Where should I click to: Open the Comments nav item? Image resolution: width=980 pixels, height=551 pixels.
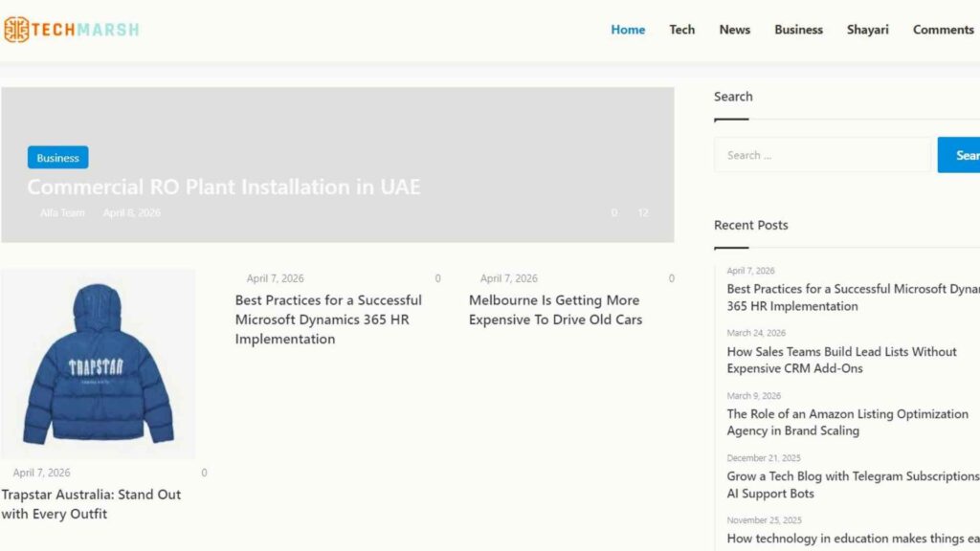click(x=943, y=30)
